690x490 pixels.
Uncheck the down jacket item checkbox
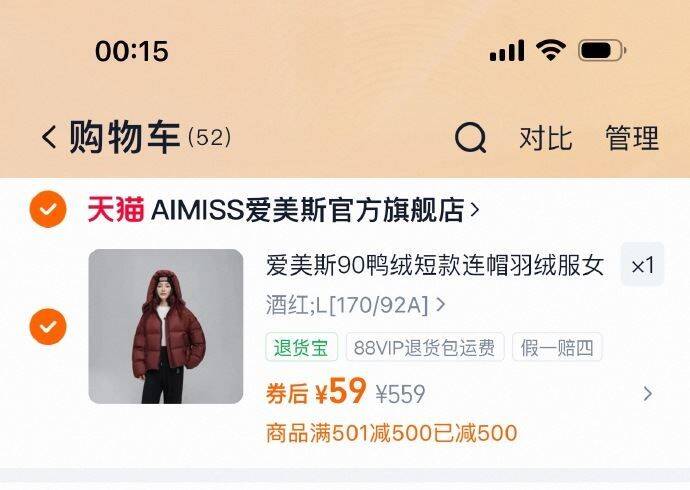point(48,326)
